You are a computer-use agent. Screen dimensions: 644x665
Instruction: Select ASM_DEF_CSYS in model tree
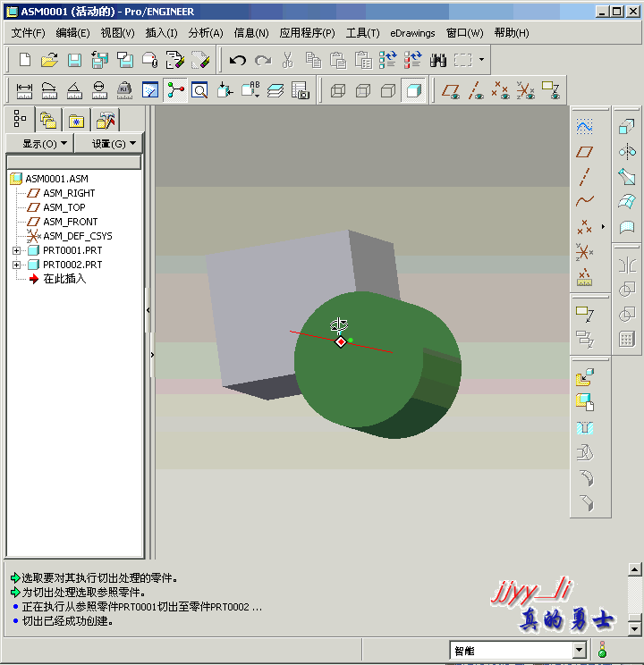[77, 236]
